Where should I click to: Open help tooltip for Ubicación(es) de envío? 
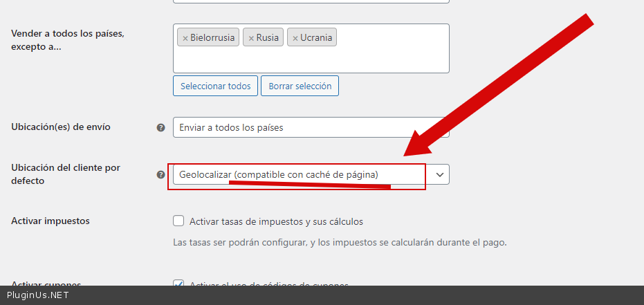tap(160, 127)
